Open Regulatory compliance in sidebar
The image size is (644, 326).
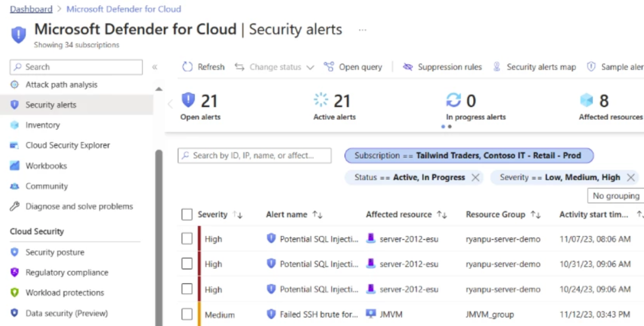point(67,272)
